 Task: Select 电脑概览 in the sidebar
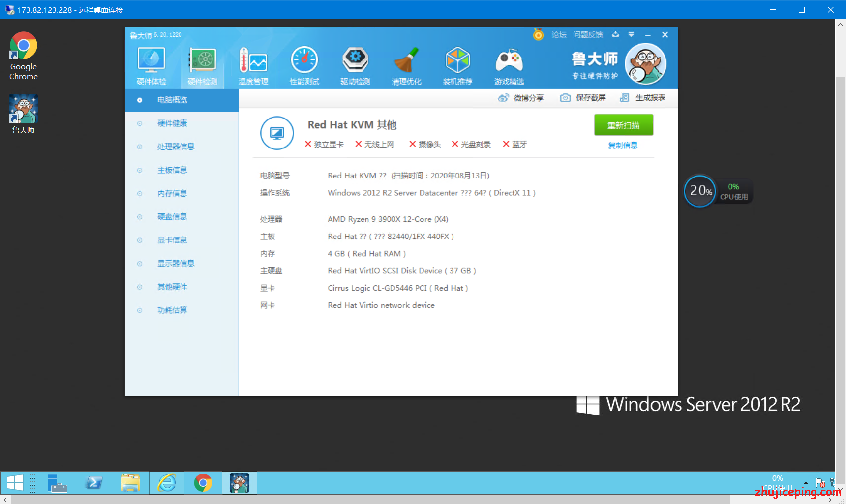pos(181,100)
